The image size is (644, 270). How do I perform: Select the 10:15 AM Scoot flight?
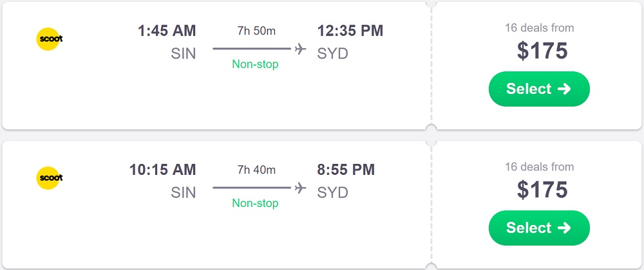pyautogui.click(x=539, y=228)
